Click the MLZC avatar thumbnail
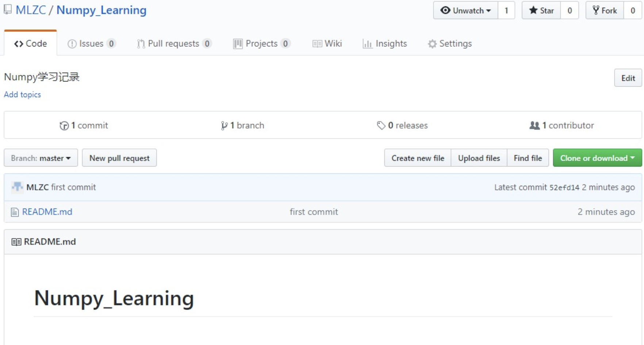The height and width of the screenshot is (345, 644). (17, 187)
